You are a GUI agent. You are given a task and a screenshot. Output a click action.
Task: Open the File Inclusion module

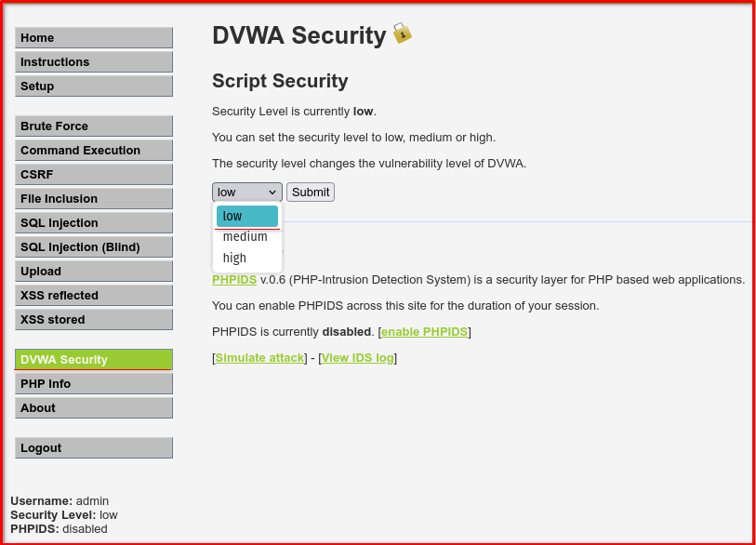(x=94, y=198)
